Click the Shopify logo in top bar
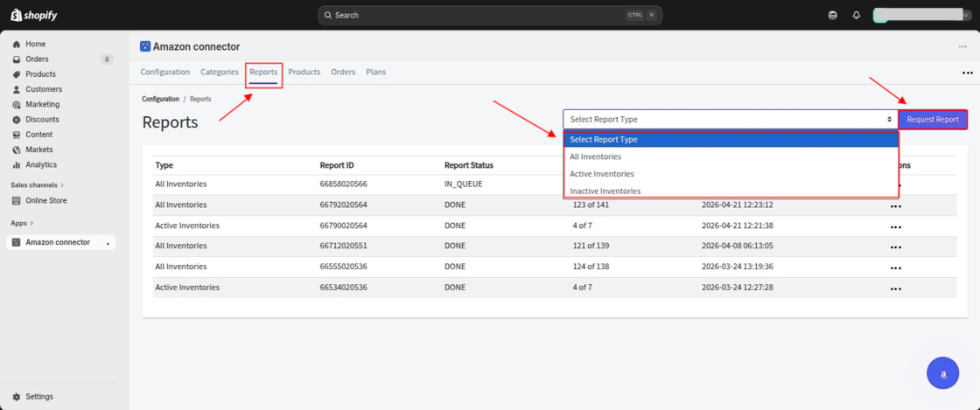 coord(34,15)
